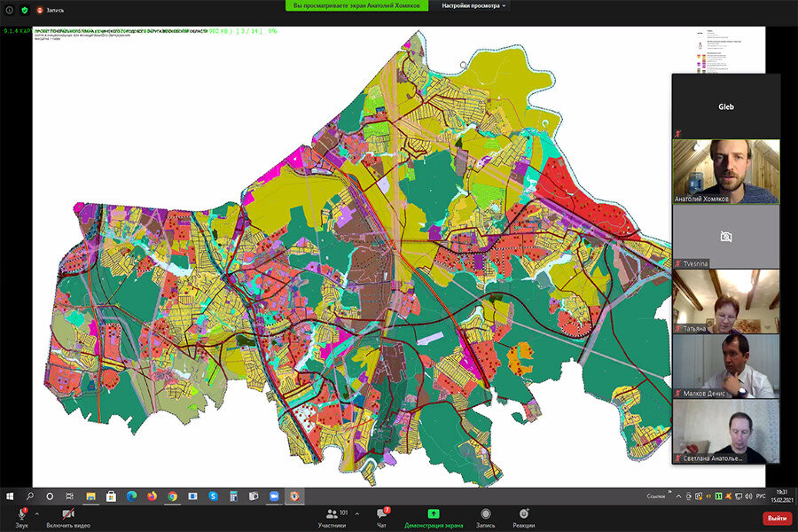Click camera-off icon on TVesnina tile
Image resolution: width=798 pixels, height=532 pixels.
click(x=726, y=237)
